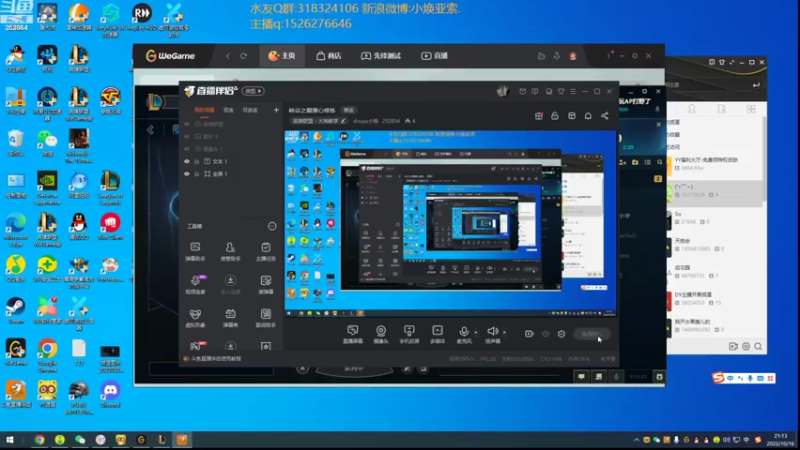Toggle visibility eye of 图片 2 source
Image resolution: width=800 pixels, height=450 pixels.
click(x=187, y=137)
